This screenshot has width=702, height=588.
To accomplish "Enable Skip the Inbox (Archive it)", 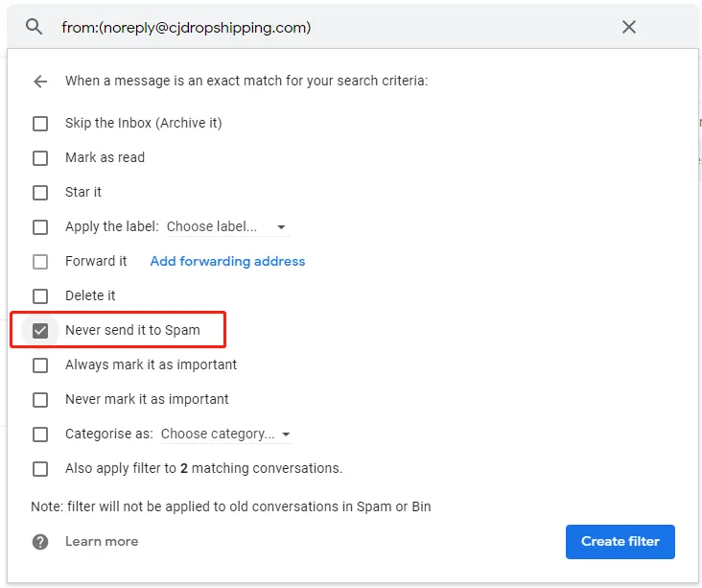I will (x=40, y=124).
